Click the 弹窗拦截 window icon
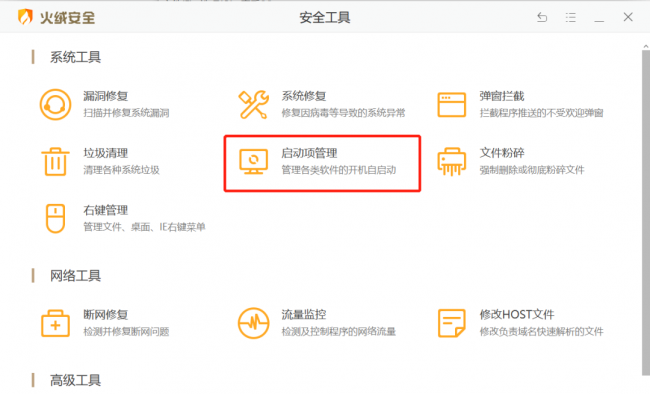Viewport: 650px width, 394px height. 451,105
